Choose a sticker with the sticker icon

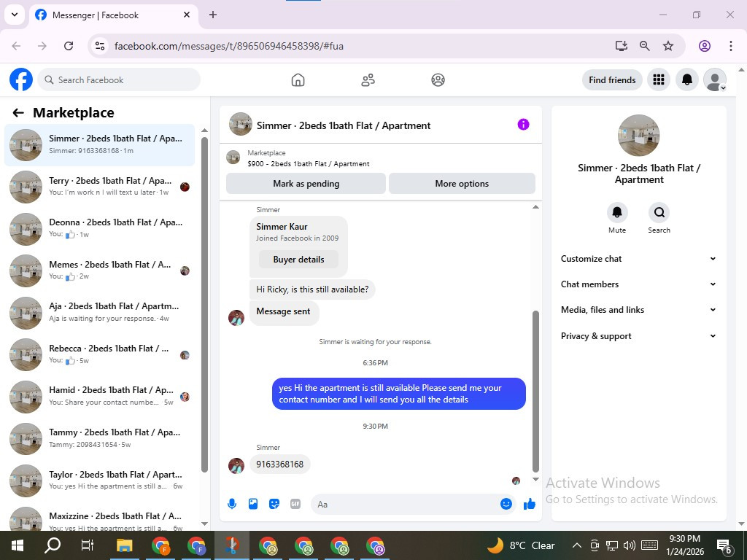click(274, 504)
